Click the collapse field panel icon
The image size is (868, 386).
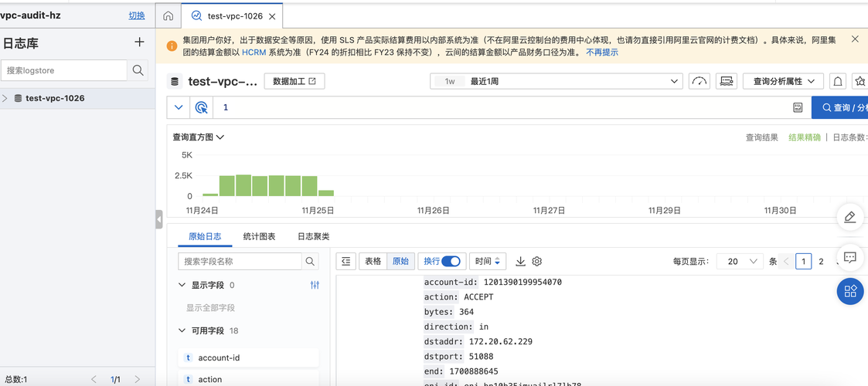[346, 261]
